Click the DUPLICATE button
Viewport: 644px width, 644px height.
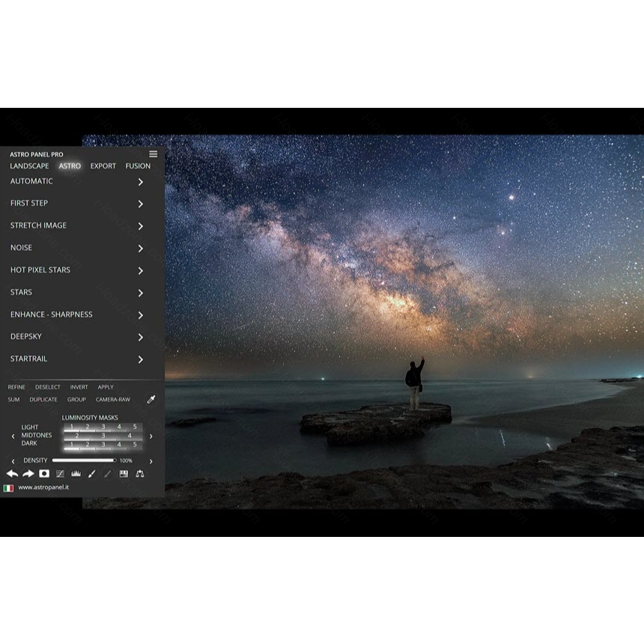(x=43, y=399)
